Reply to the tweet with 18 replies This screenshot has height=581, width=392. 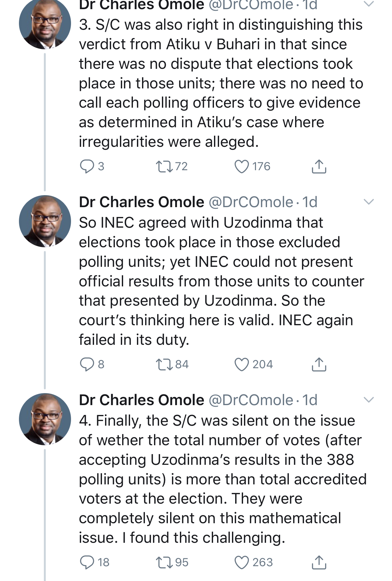pyautogui.click(x=87, y=562)
